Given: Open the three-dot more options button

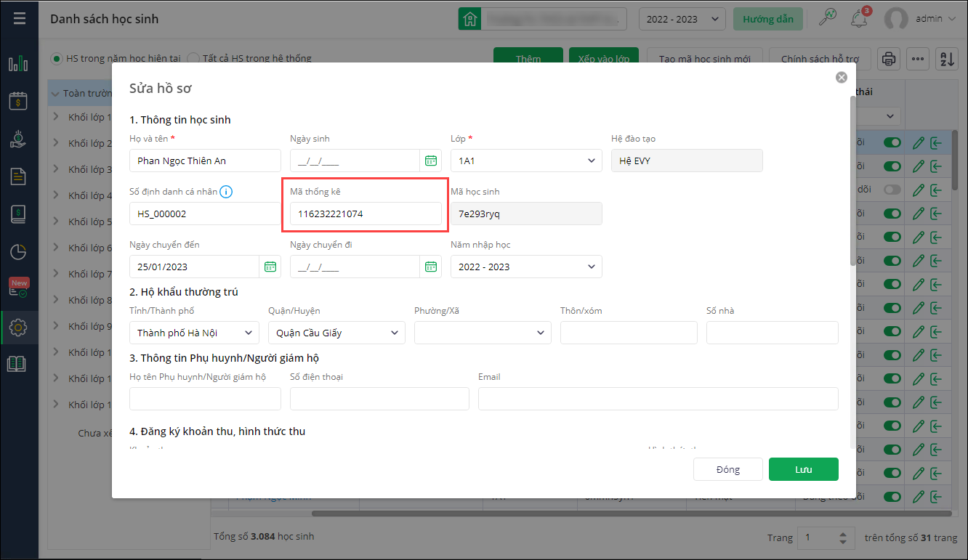Looking at the screenshot, I should coord(918,60).
